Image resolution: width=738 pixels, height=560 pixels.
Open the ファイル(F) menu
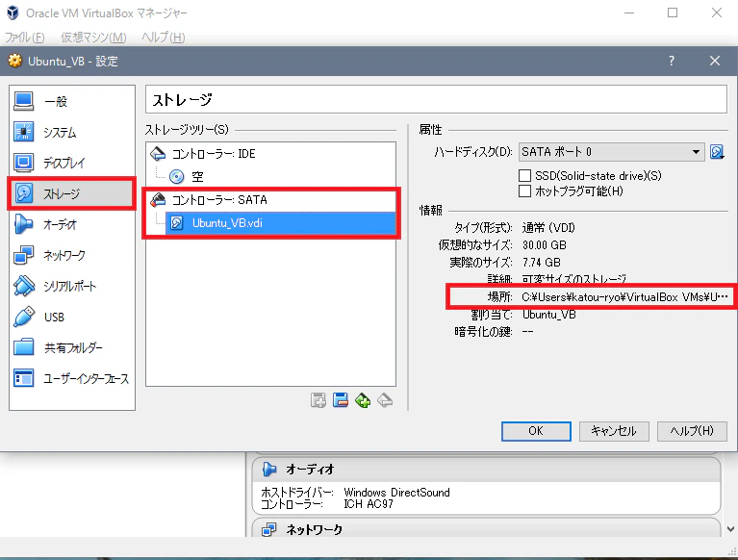click(24, 38)
